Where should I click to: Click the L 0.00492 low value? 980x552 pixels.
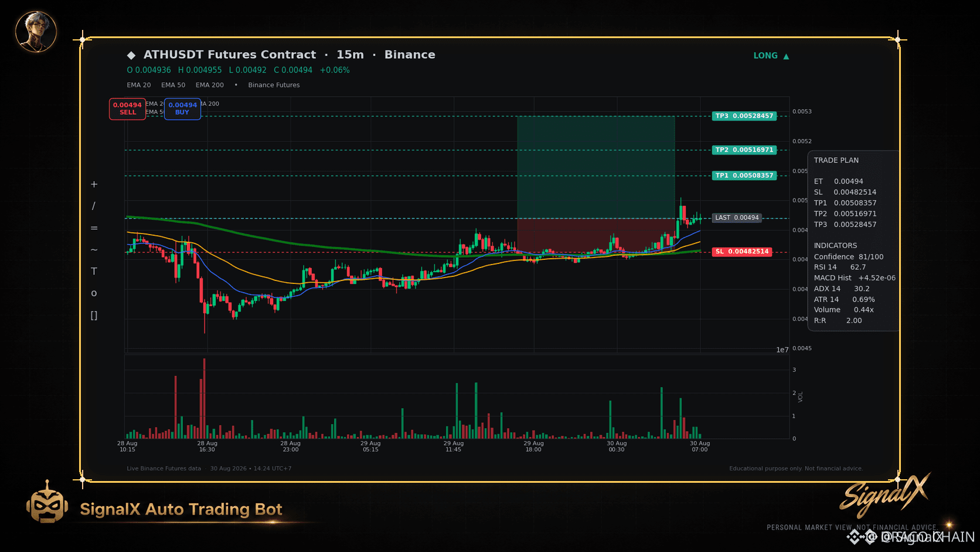[x=248, y=70]
